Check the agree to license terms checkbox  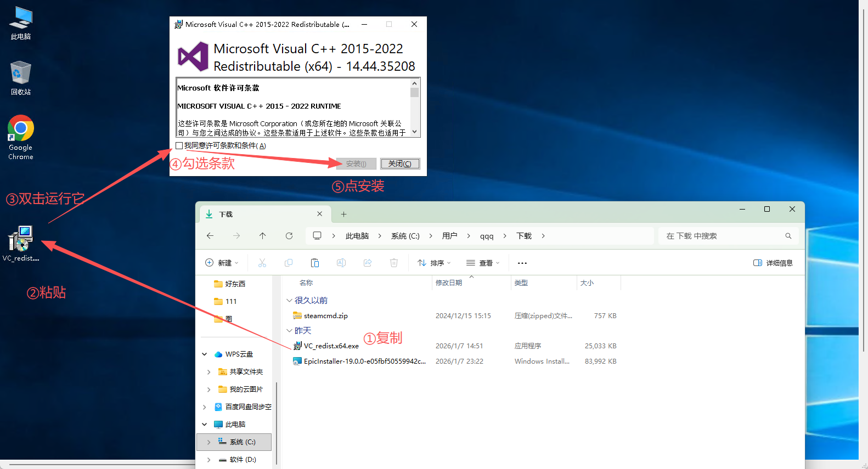pos(179,146)
